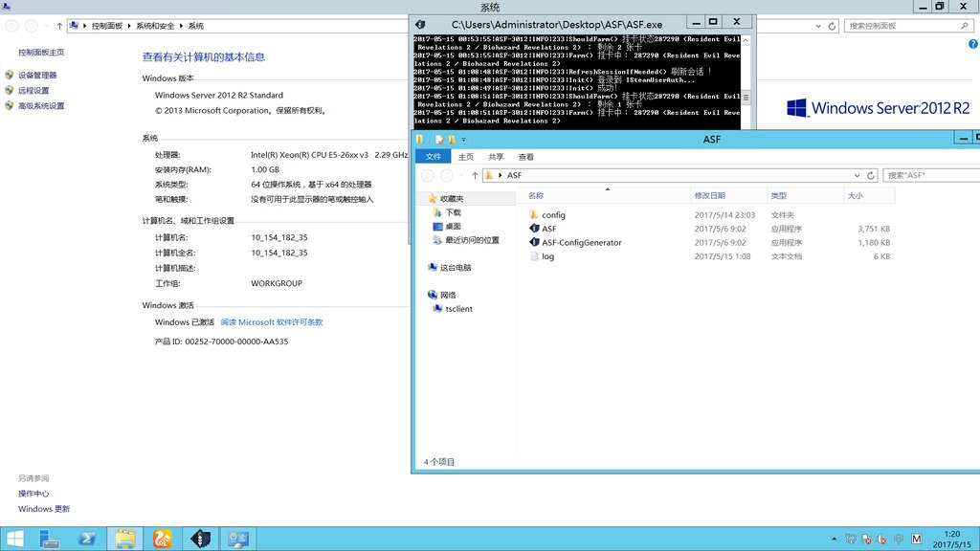Open the 文件 menu in Explorer
This screenshot has height=551, width=980.
433,156
